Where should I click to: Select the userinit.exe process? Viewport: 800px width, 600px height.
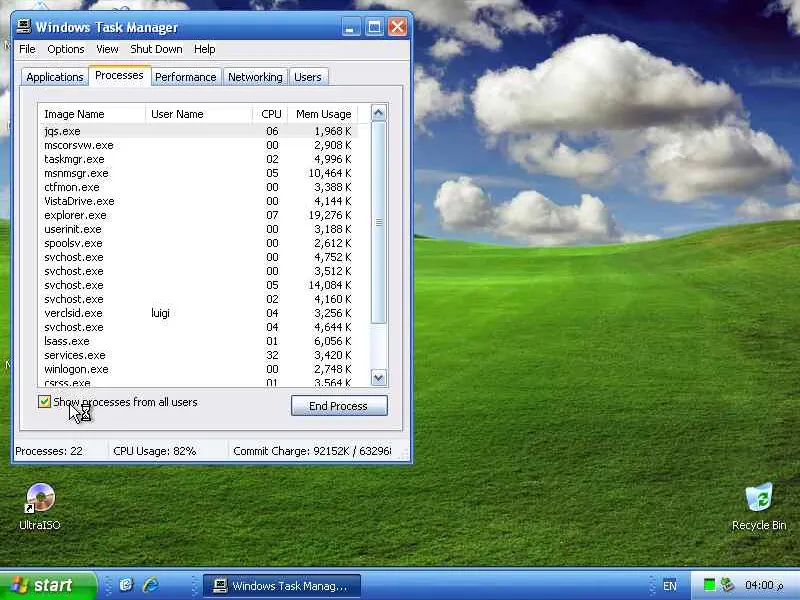coord(198,229)
